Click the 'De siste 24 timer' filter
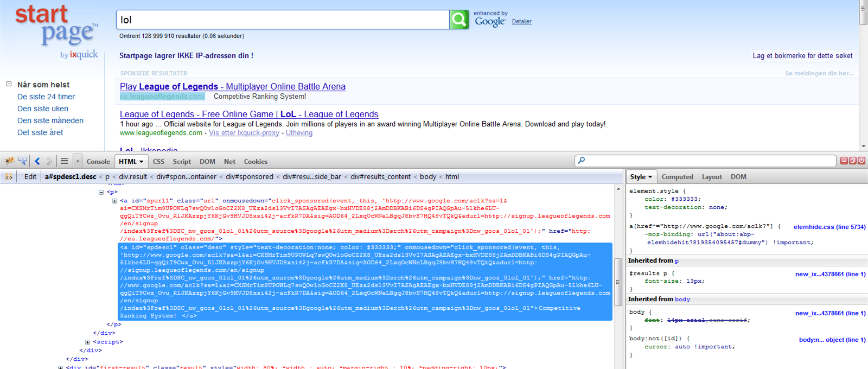This screenshot has width=868, height=369. (46, 97)
